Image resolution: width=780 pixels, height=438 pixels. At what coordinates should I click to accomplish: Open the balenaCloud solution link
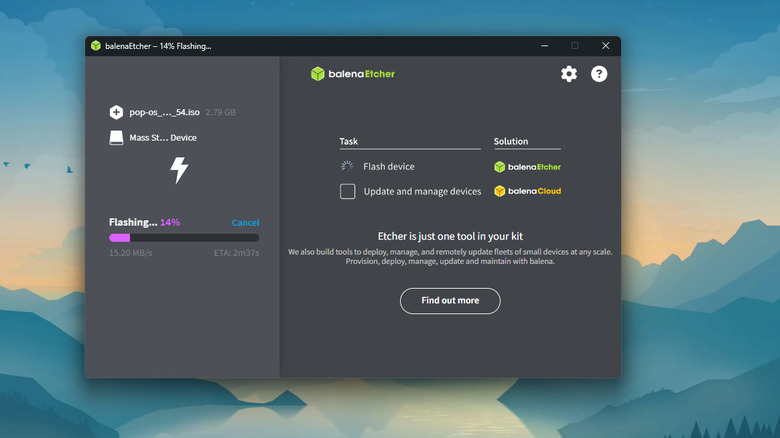(x=527, y=191)
